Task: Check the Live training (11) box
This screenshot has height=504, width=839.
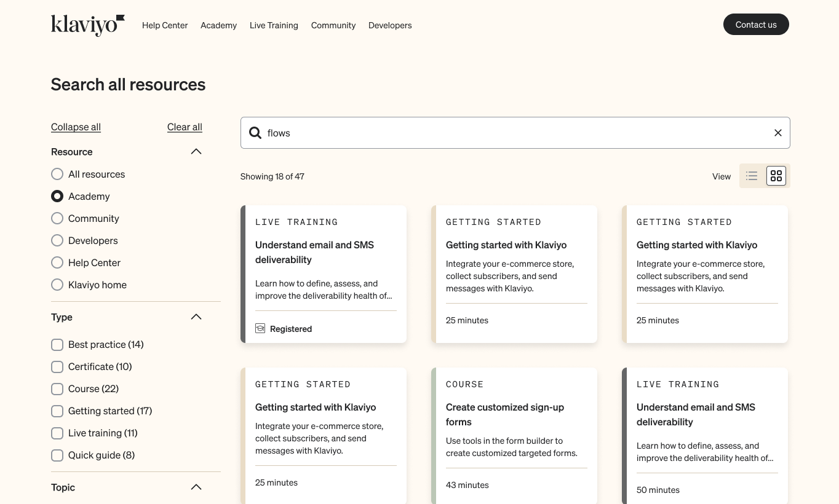Action: point(57,433)
